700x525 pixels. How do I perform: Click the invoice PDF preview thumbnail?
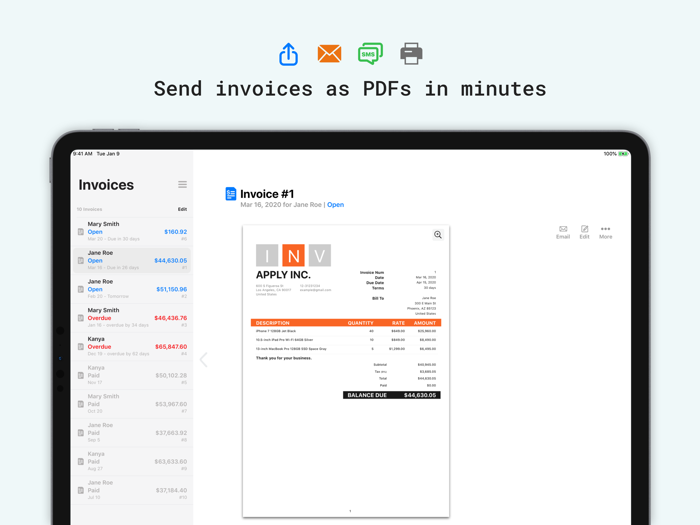(346, 371)
